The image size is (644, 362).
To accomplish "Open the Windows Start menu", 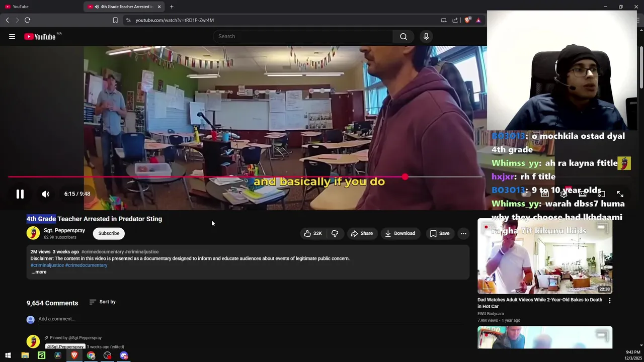I will click(8, 355).
